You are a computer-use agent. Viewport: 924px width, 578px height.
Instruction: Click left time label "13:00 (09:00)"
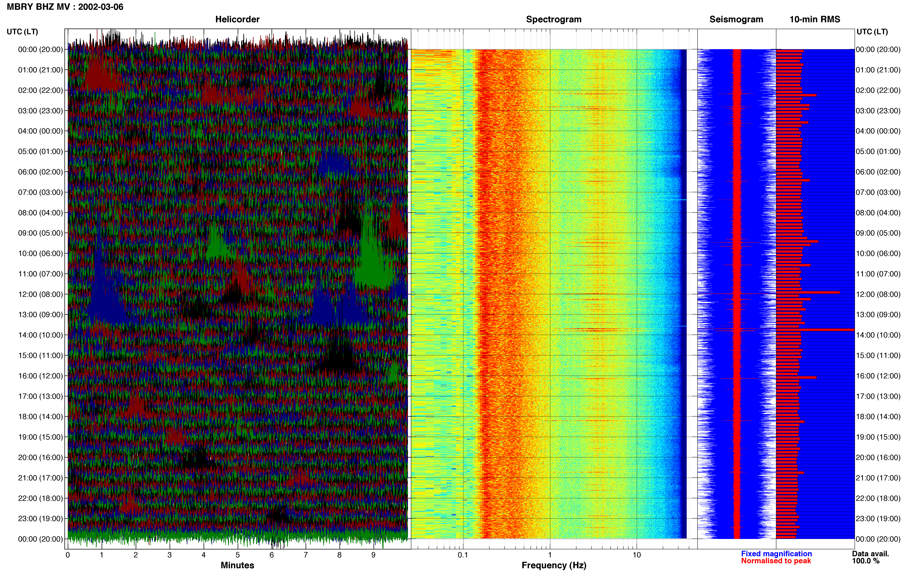(x=41, y=315)
